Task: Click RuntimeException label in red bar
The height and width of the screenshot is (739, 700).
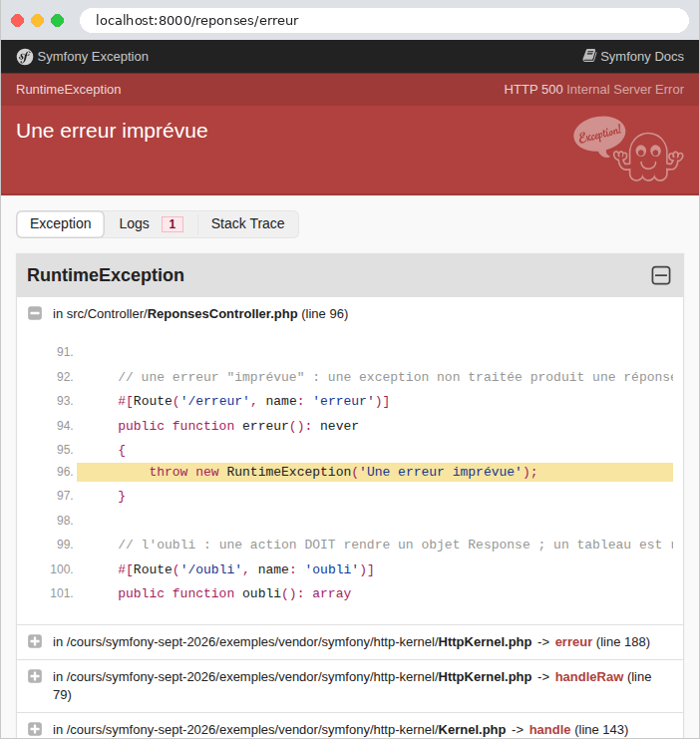Action: coord(69,90)
